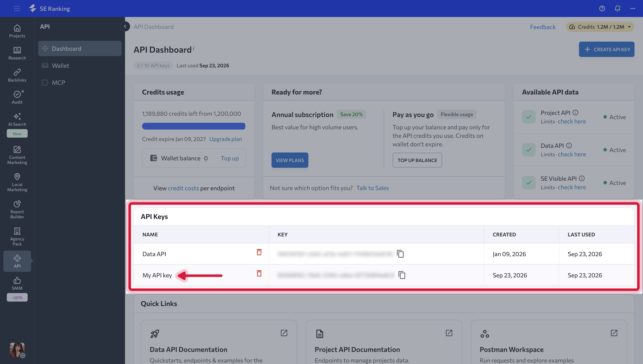This screenshot has height=364, width=643.
Task: Show info for SE Visible API
Action: click(x=582, y=179)
